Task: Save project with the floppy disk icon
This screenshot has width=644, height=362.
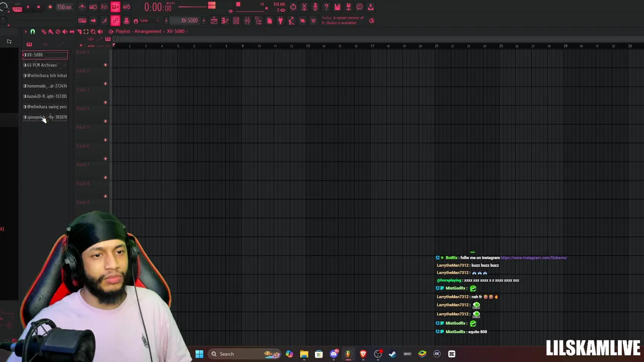Action: (337, 7)
